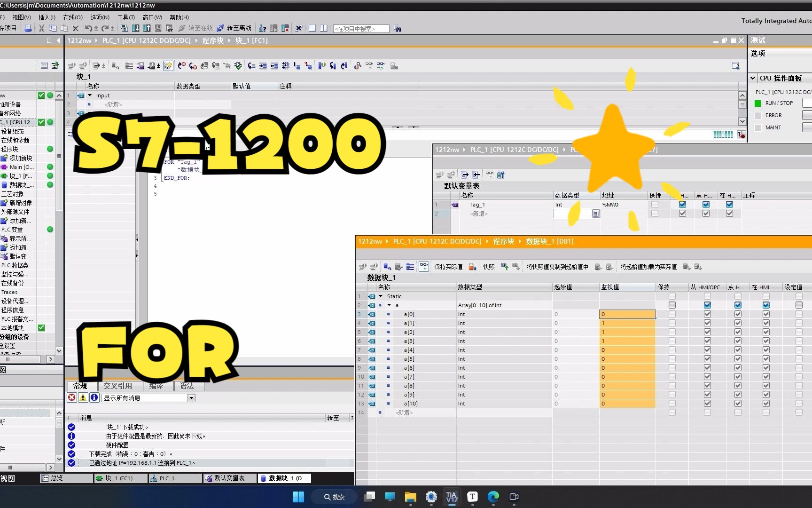Click the Windows taskbar 搜索 search box
812x508 pixels.
pos(335,497)
